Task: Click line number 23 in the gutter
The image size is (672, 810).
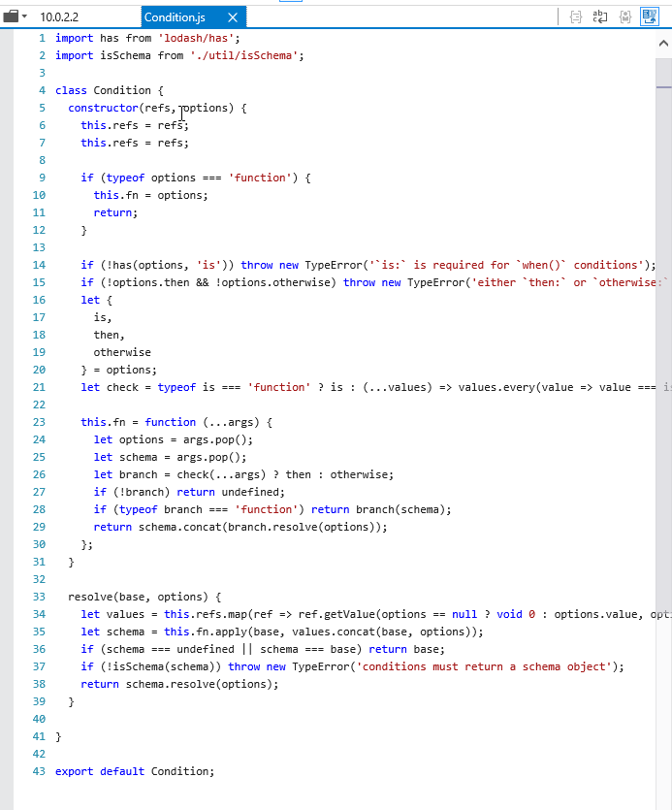Action: 39,422
